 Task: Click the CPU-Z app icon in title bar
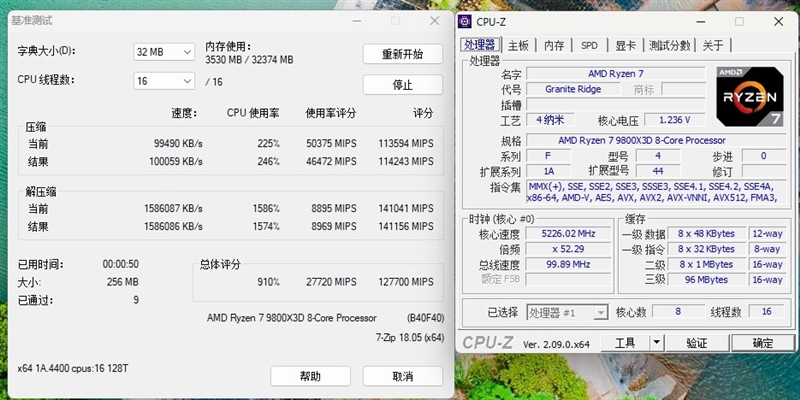(464, 21)
